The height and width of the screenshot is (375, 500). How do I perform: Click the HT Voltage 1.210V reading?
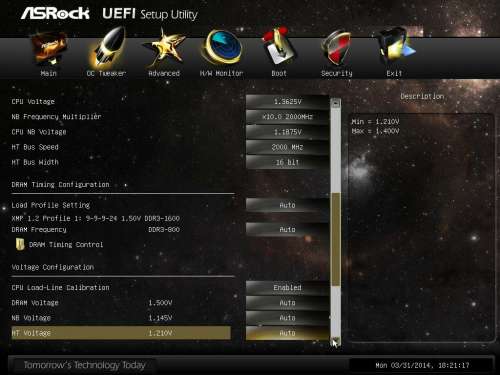(x=160, y=333)
